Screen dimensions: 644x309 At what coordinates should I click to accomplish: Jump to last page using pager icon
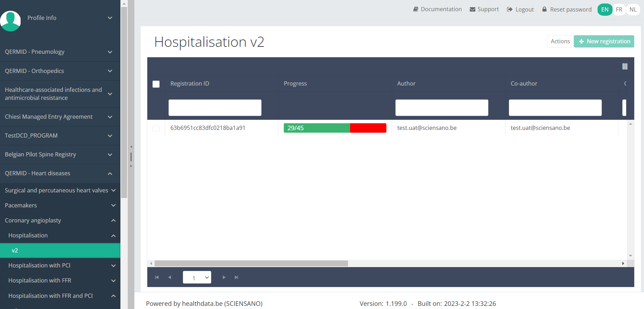(236, 277)
